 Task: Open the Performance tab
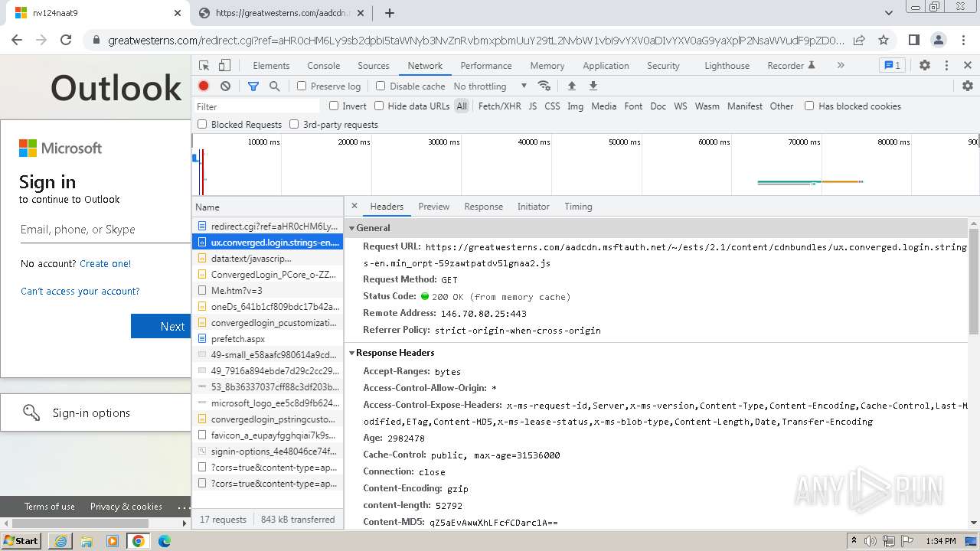click(x=486, y=66)
